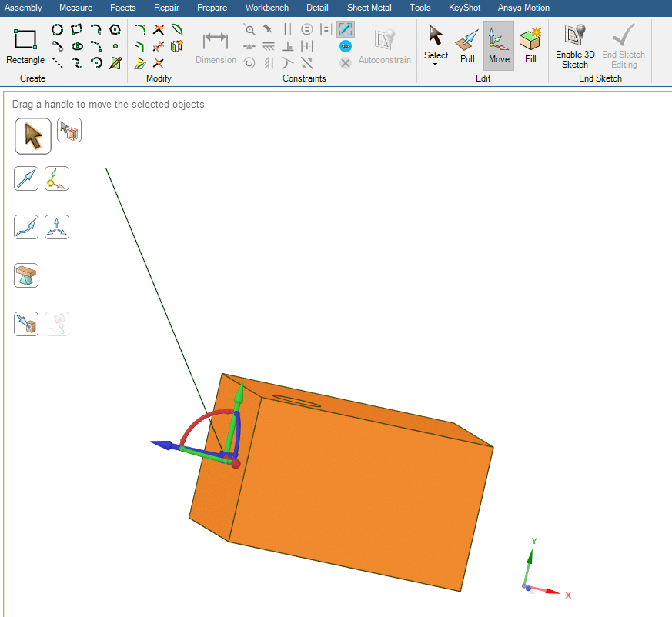Select the anchor guide icon in the Move options panel
The height and width of the screenshot is (617, 672).
(57, 178)
